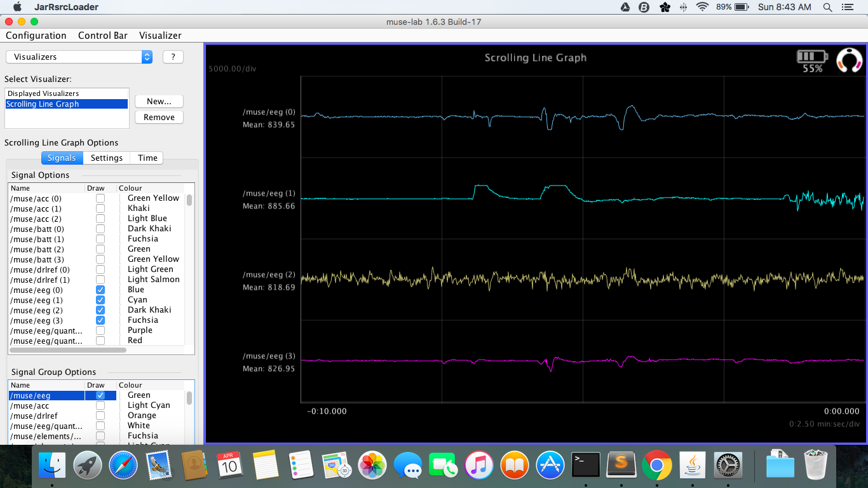
Task: Open Safari from the dock
Action: (123, 466)
